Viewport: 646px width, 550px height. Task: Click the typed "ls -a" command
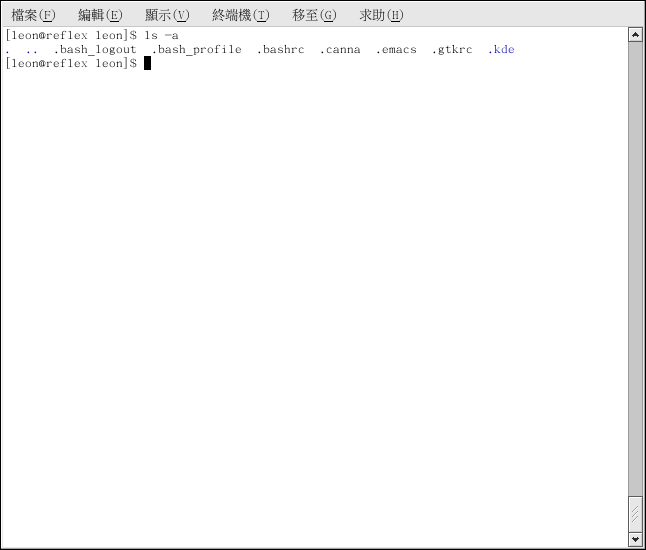[x=161, y=36]
